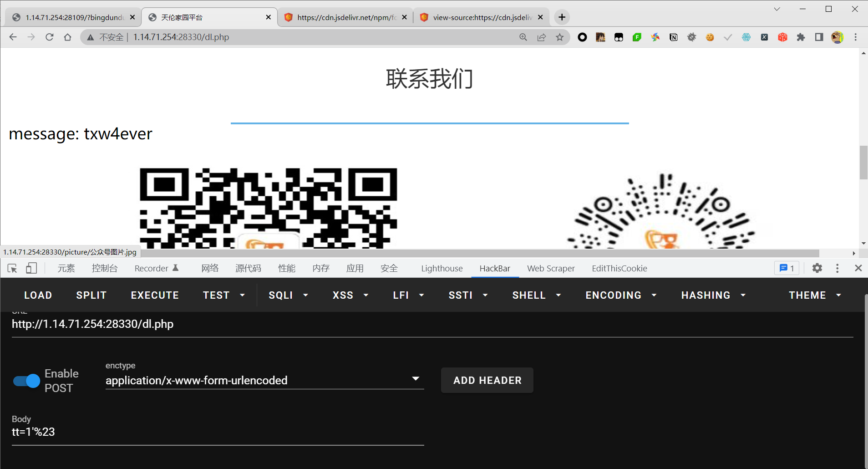Activate the inspect element picker
This screenshot has height=469, width=868.
click(12, 268)
